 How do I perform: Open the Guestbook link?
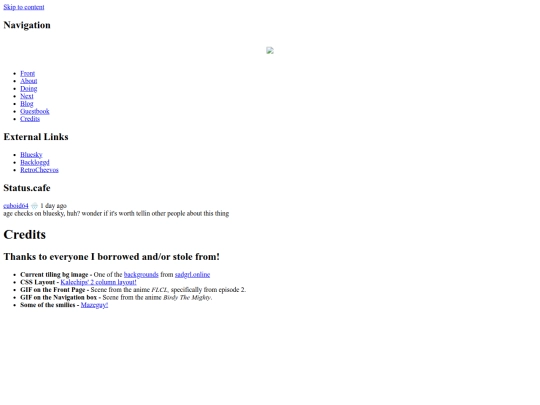tap(35, 111)
